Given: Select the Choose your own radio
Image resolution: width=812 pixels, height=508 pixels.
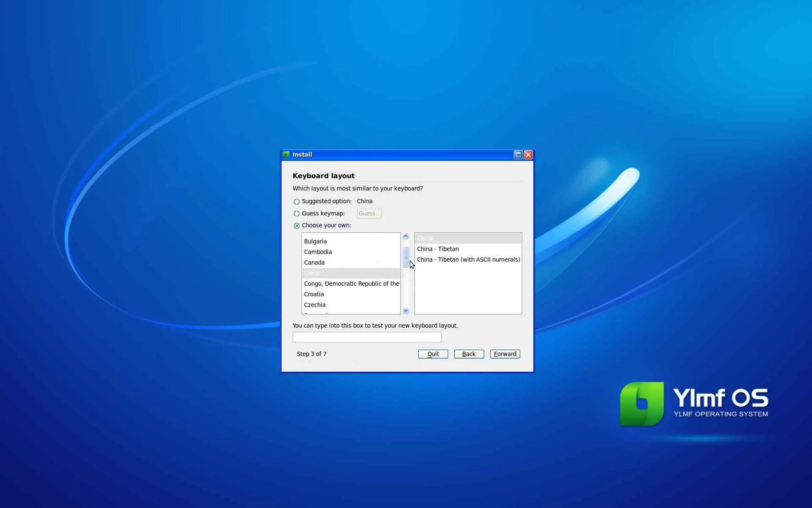Looking at the screenshot, I should pyautogui.click(x=296, y=226).
